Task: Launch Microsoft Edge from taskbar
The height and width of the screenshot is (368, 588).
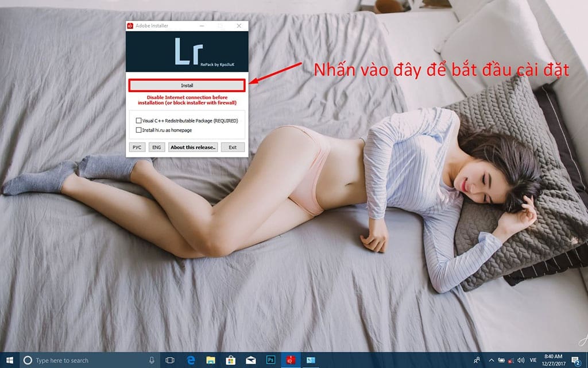Action: (x=191, y=360)
